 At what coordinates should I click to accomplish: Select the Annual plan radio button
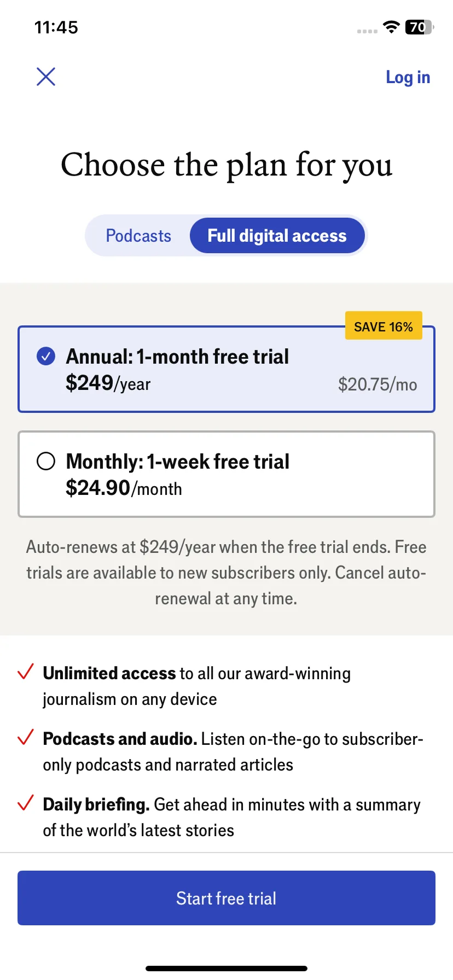click(46, 357)
